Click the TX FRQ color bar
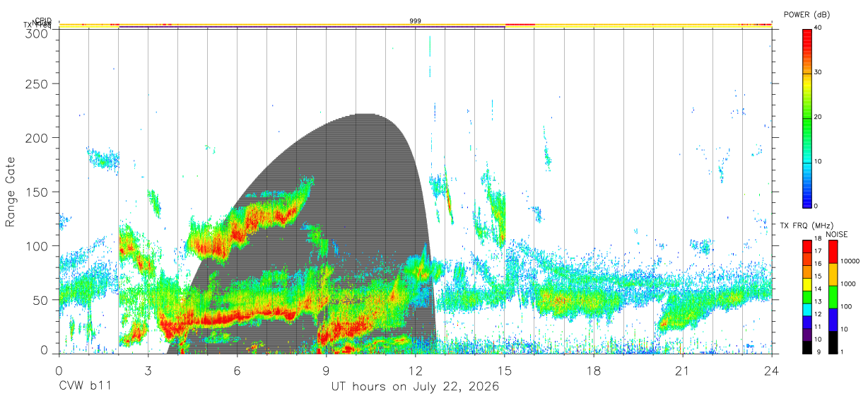This screenshot has height=401, width=868. coord(807,296)
